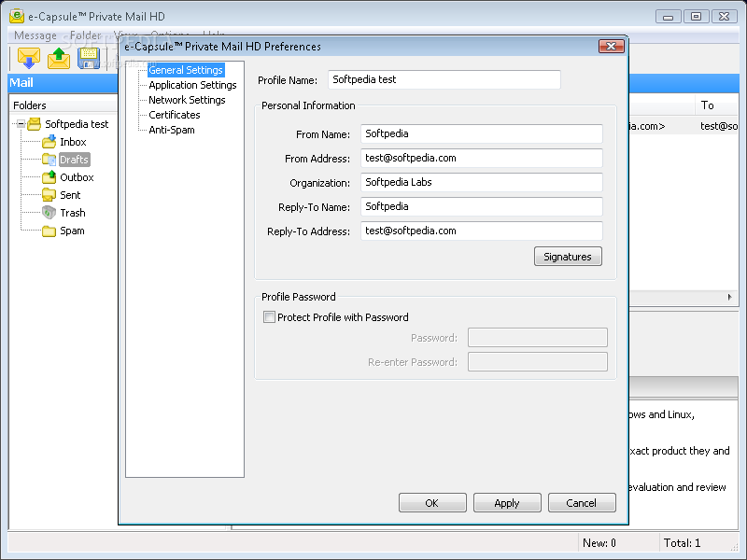Click the Send Mail upload toolbar icon

pyautogui.click(x=59, y=58)
